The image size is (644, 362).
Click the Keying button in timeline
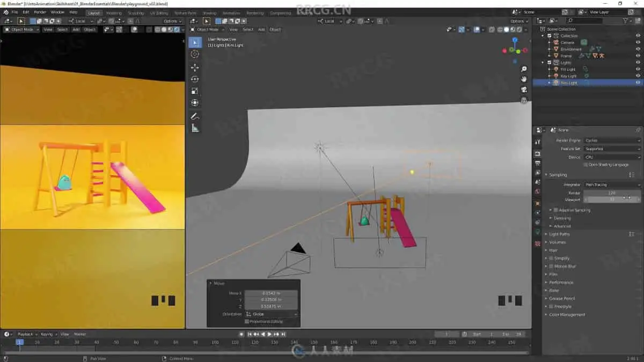point(48,334)
